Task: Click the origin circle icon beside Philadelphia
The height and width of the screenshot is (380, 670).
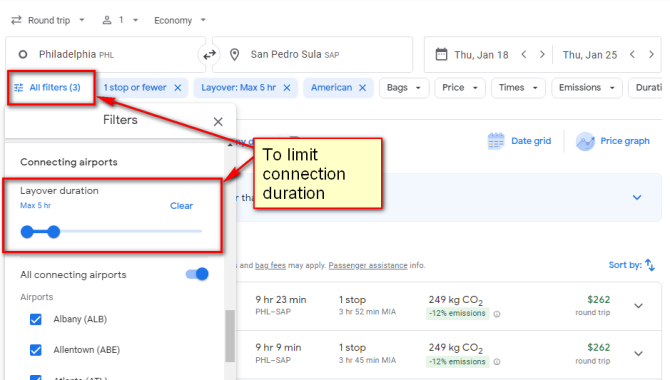Action: 23,55
